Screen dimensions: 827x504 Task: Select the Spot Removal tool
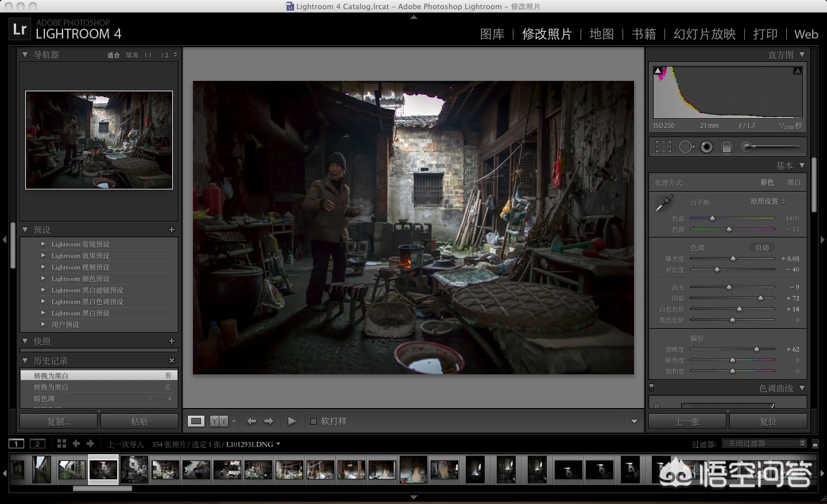[686, 147]
